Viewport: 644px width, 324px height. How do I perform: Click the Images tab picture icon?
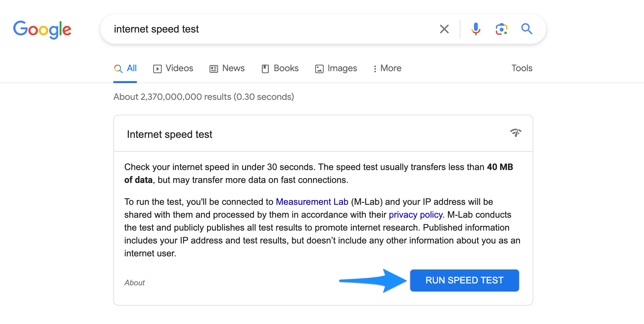[x=319, y=69]
